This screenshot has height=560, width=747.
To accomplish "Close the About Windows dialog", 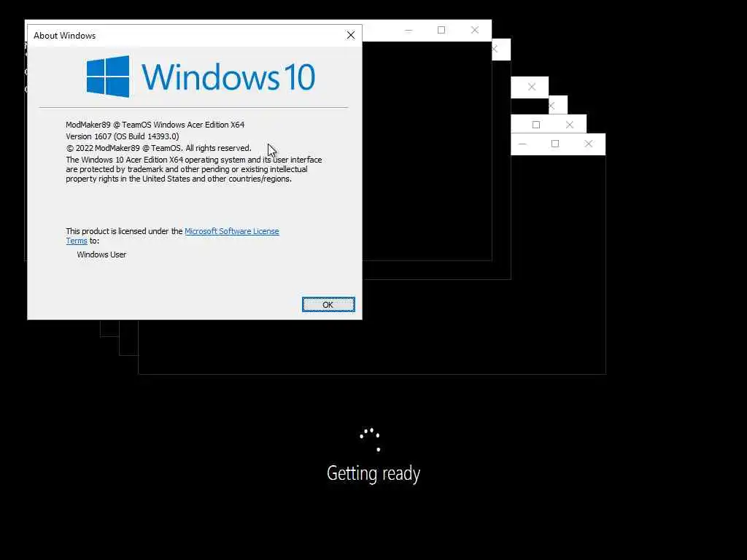I will click(x=351, y=35).
